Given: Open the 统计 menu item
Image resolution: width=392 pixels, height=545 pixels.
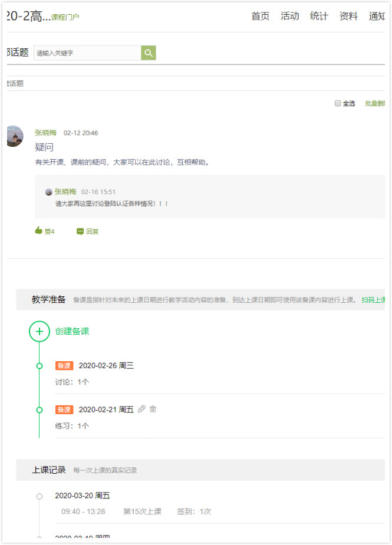Looking at the screenshot, I should pos(319,16).
